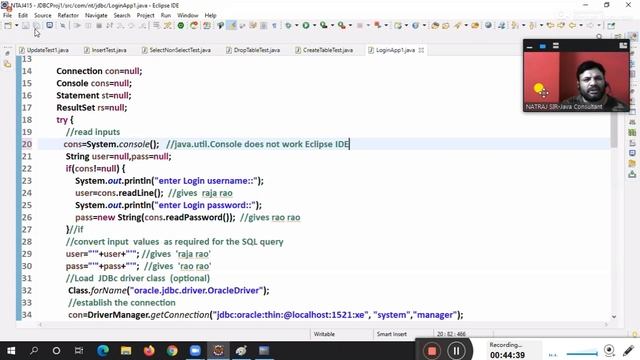Click the Writable status bar entry
Screen dimensions: 640x360
(324, 334)
